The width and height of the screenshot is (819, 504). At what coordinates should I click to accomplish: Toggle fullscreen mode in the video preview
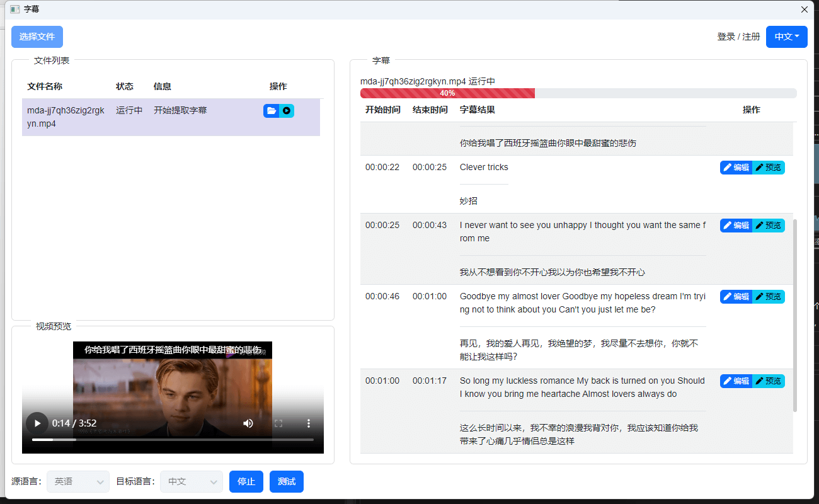[x=278, y=423]
